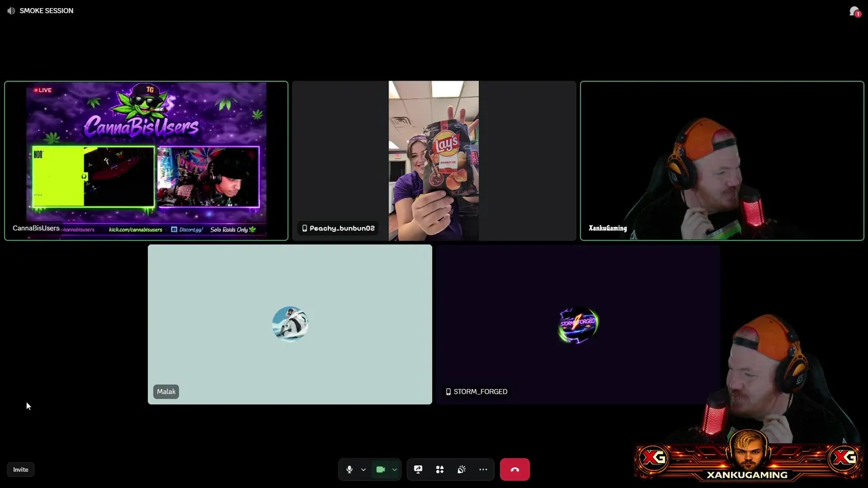Click the LIVE badge on the stream
The image size is (868, 488).
[x=43, y=90]
